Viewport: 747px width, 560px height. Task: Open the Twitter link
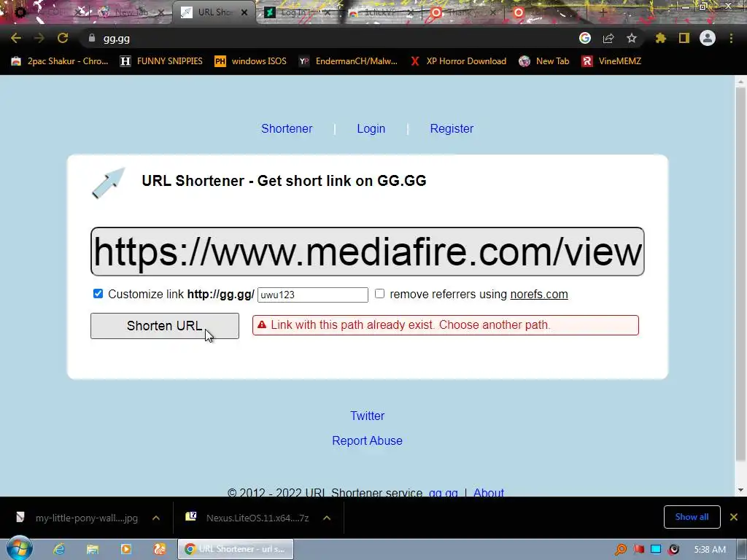[x=368, y=416]
